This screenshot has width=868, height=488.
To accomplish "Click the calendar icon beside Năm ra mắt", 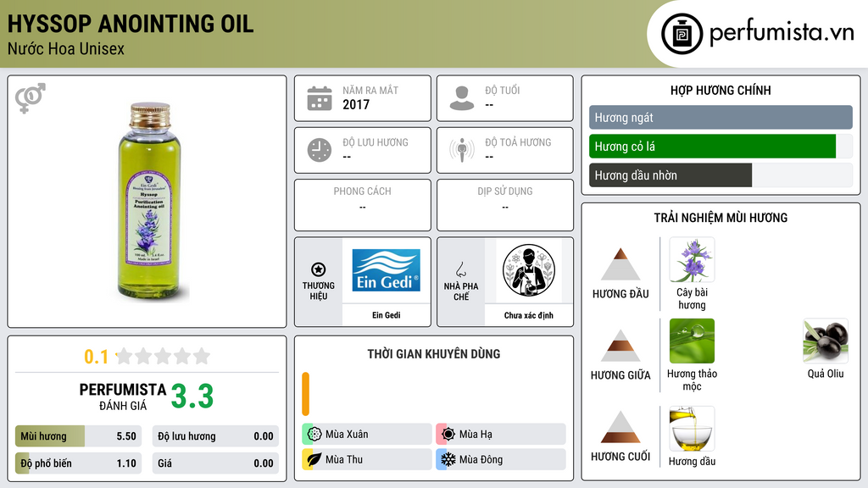I will [320, 98].
